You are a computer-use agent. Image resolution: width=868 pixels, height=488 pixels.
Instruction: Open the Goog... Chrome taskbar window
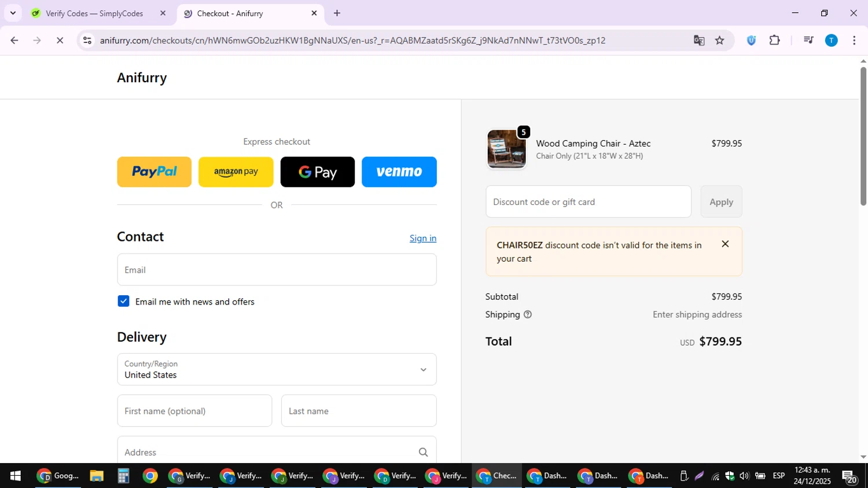pyautogui.click(x=58, y=476)
